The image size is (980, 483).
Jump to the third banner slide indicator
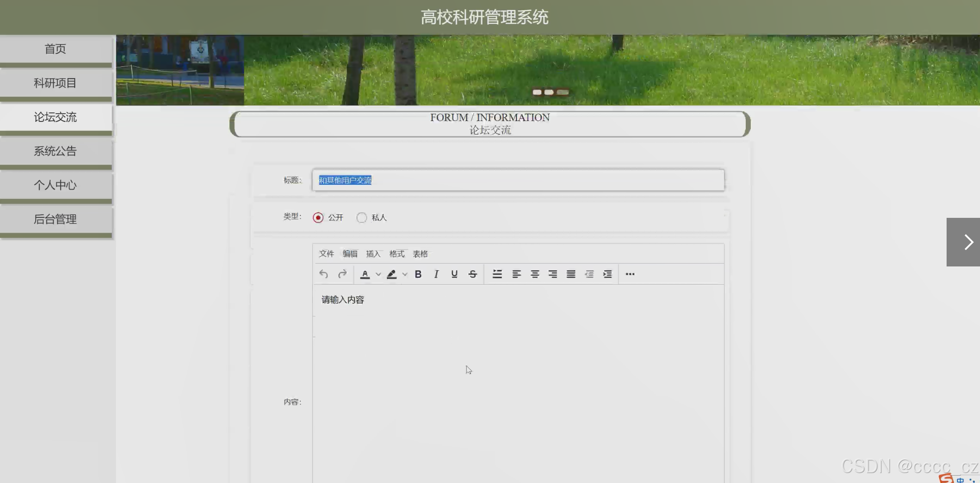563,92
